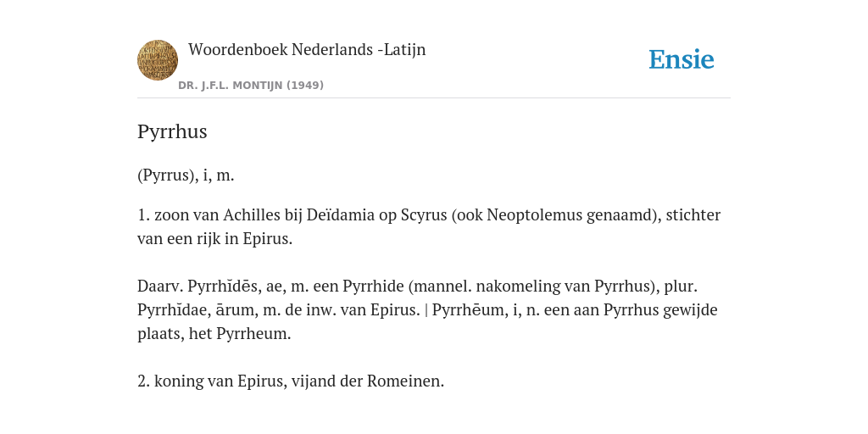
Task: Open Woordenboek Nederlands -Latijn title link
Action: pyautogui.click(x=307, y=49)
